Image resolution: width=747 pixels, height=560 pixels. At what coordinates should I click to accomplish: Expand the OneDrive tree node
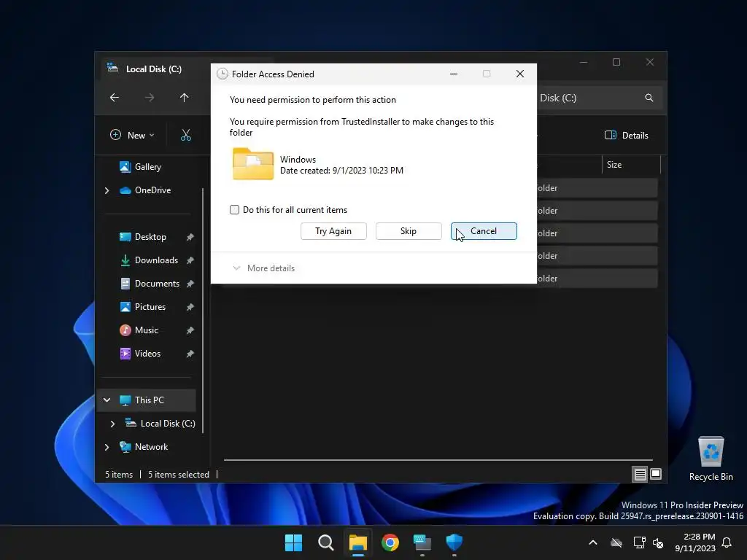(x=107, y=190)
